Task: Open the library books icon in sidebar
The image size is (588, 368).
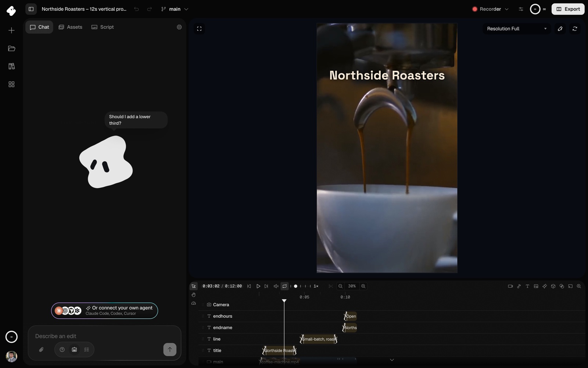Action: (x=11, y=67)
